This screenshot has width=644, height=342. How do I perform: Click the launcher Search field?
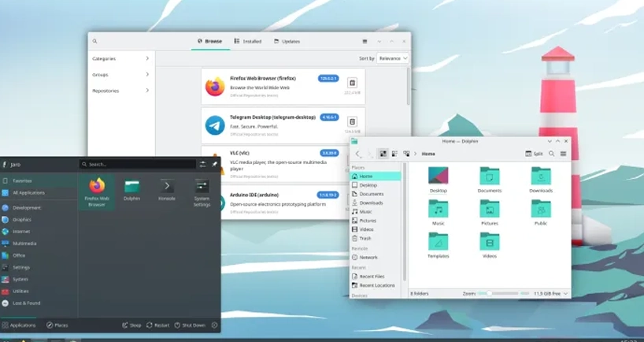138,164
